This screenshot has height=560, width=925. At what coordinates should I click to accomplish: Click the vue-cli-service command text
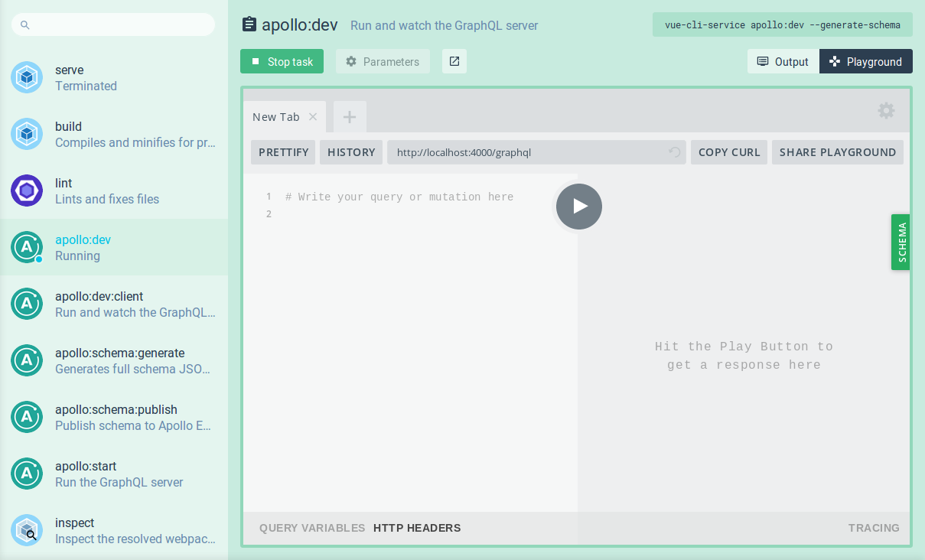tap(783, 24)
